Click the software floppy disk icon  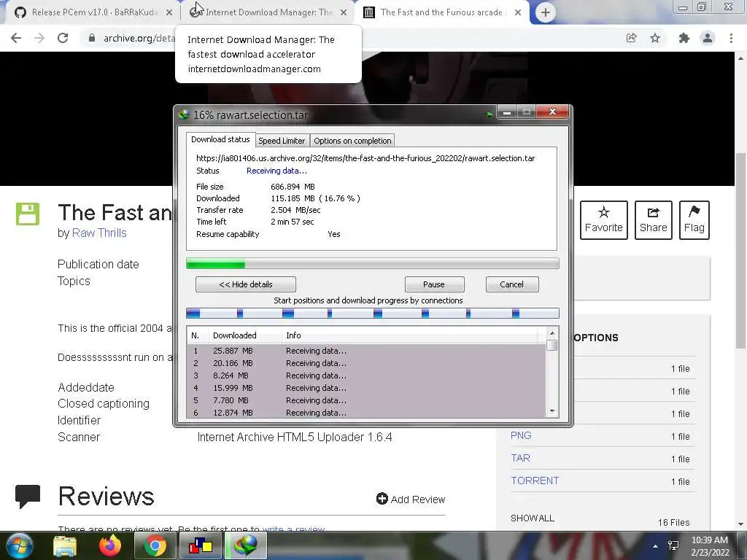[28, 214]
